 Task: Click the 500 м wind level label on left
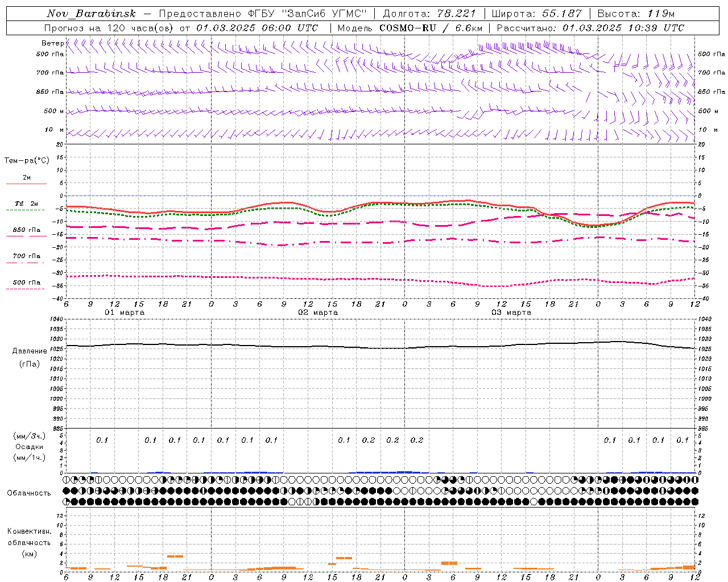coord(54,111)
